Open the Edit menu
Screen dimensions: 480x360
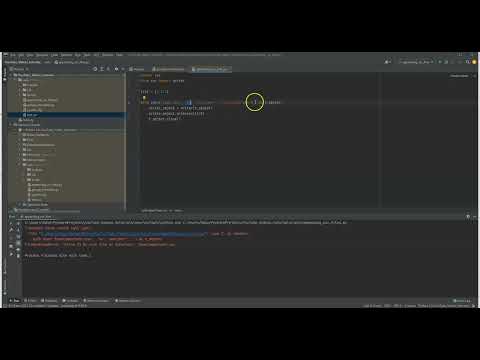click(x=21, y=55)
